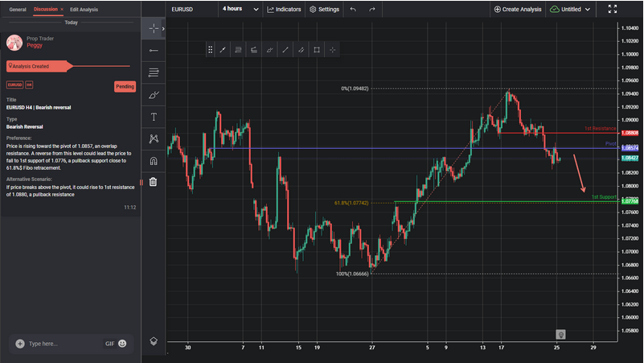
Task: Select the blue Pivot line label
Action: [611, 143]
